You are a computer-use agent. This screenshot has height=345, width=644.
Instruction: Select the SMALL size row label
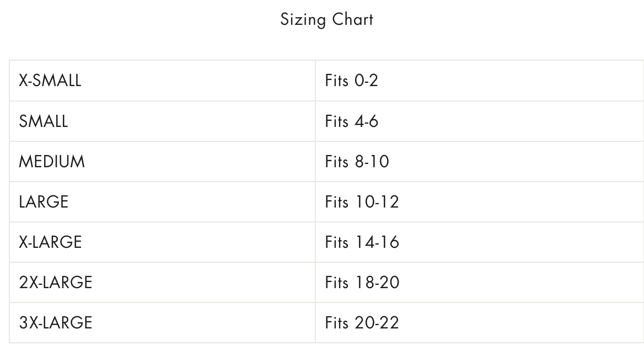pos(43,121)
